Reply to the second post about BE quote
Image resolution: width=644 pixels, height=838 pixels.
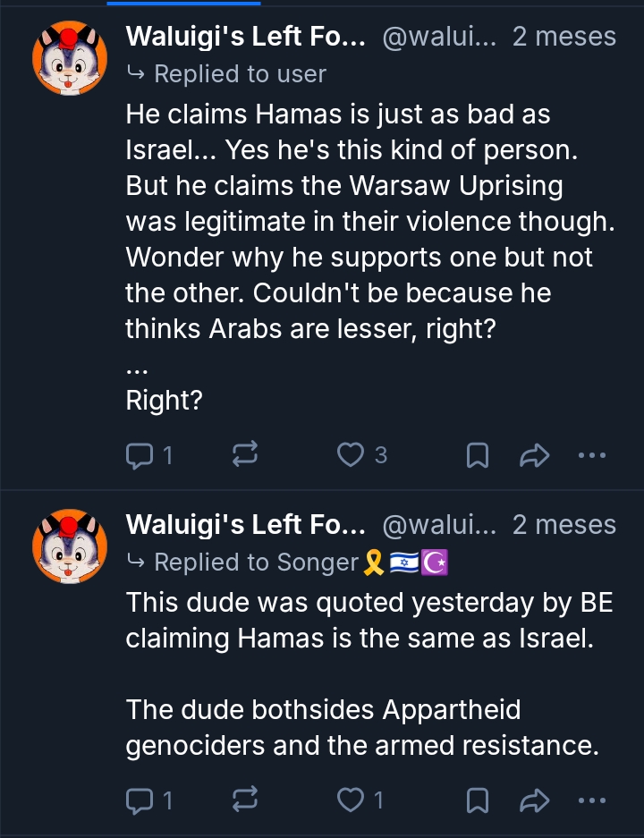(x=140, y=800)
